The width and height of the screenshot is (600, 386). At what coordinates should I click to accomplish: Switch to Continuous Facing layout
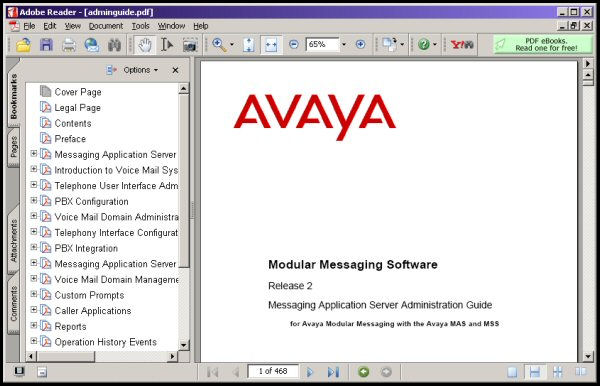click(558, 371)
